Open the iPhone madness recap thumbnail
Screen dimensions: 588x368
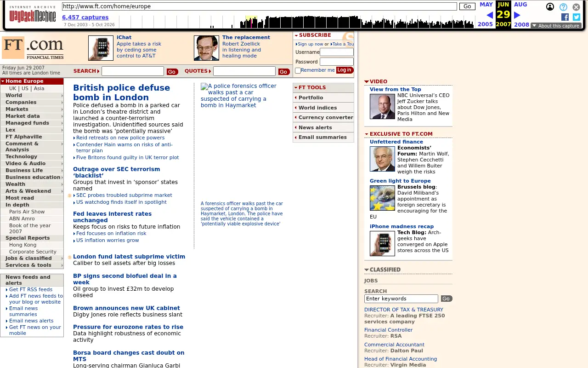(382, 243)
